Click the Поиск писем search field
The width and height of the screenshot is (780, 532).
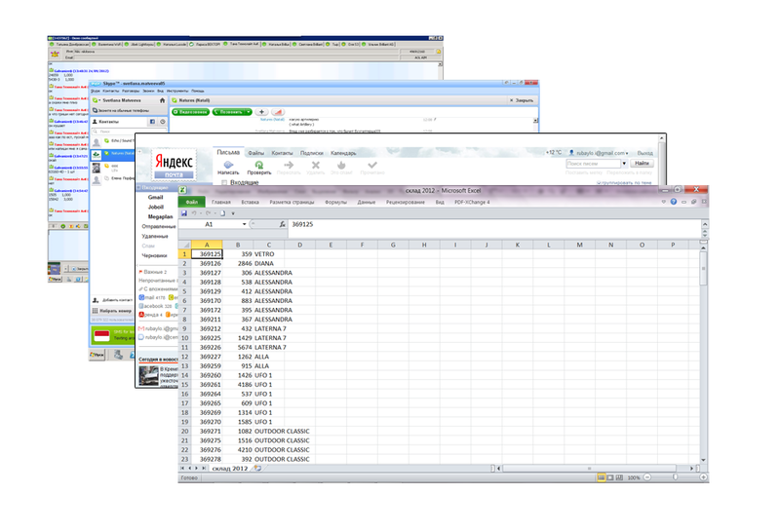click(x=593, y=164)
